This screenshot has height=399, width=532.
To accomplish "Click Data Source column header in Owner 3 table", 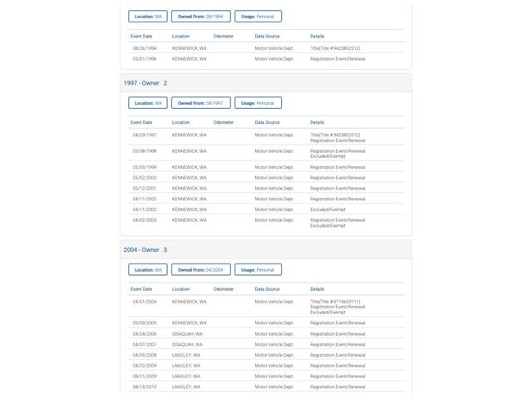I will click(267, 289).
